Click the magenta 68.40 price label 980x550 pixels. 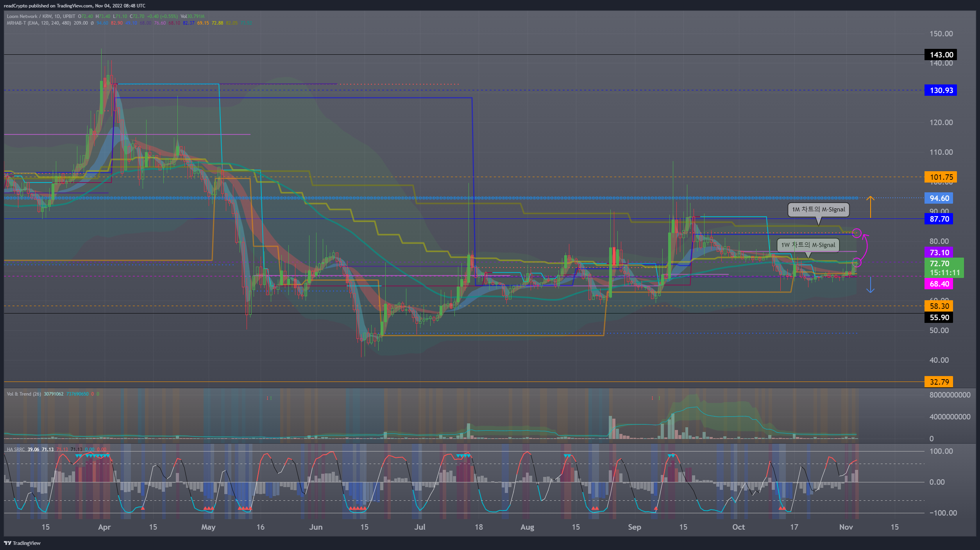[939, 284]
